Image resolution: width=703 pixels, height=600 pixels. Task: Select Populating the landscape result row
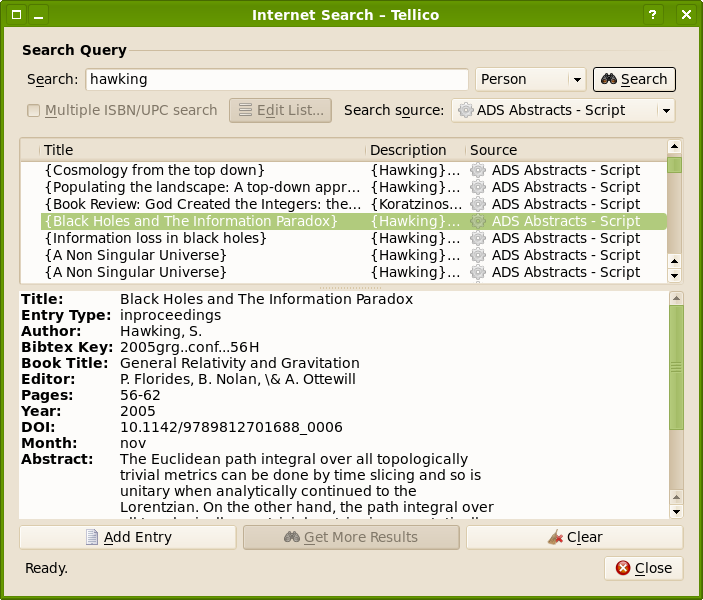tap(353, 187)
